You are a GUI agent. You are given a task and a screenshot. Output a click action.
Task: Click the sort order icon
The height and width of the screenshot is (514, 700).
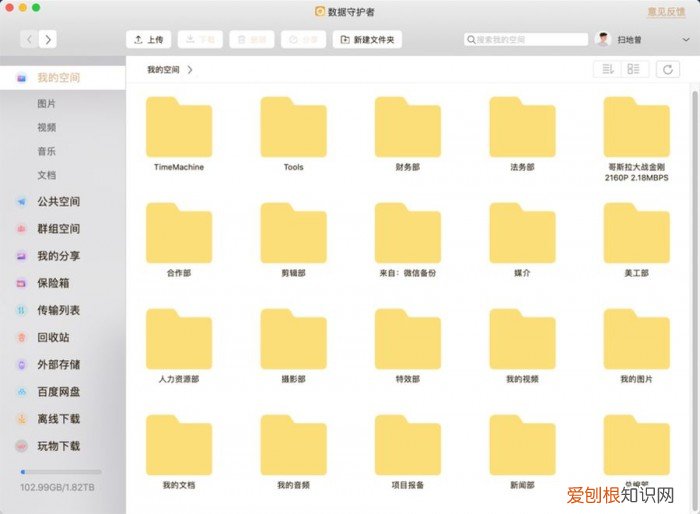[x=608, y=69]
